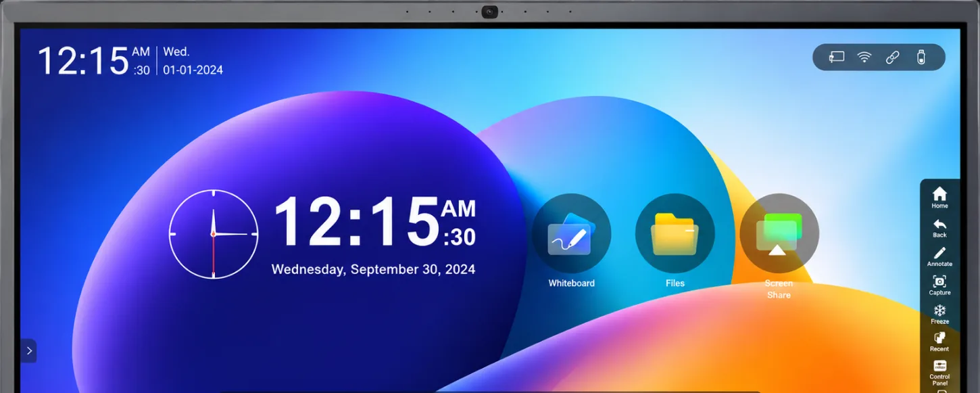Go to Home from the side toolbar
This screenshot has width=980, height=393.
939,198
